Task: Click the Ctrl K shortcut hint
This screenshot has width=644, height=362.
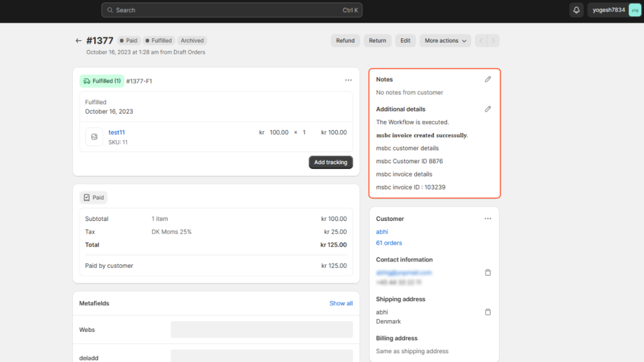Action: (x=350, y=10)
